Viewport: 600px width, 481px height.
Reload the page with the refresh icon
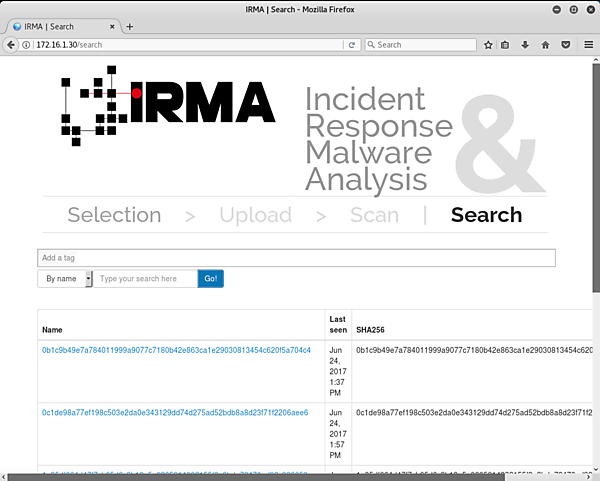352,45
